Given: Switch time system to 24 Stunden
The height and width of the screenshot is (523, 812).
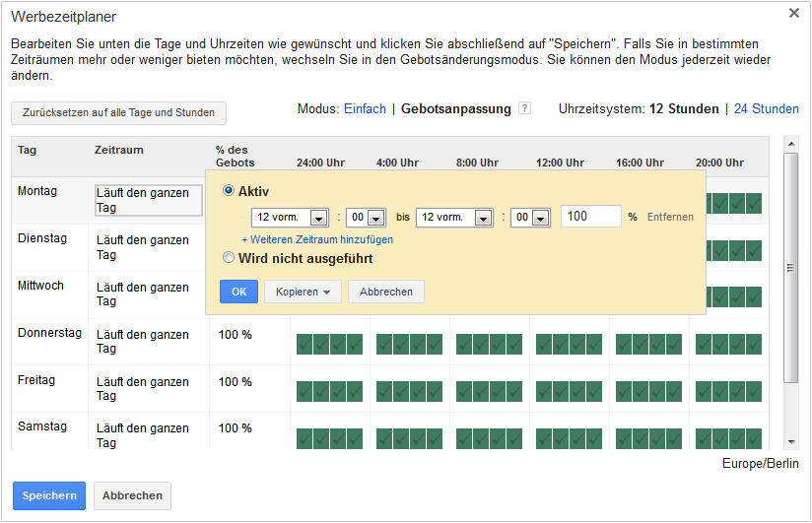Looking at the screenshot, I should pyautogui.click(x=766, y=108).
